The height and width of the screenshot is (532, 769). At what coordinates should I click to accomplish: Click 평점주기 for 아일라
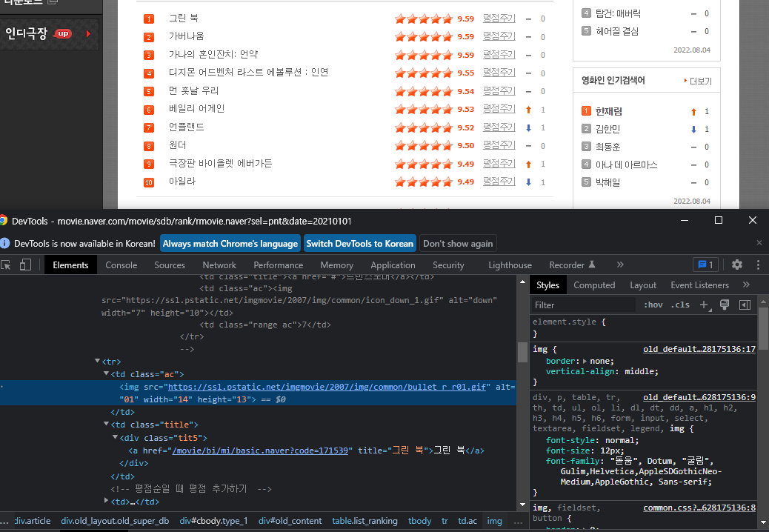[x=499, y=182]
